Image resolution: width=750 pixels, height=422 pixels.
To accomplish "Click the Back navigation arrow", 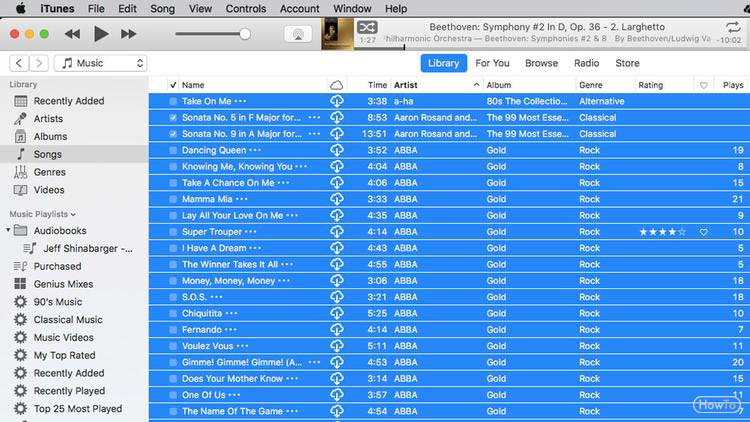I will pos(19,63).
